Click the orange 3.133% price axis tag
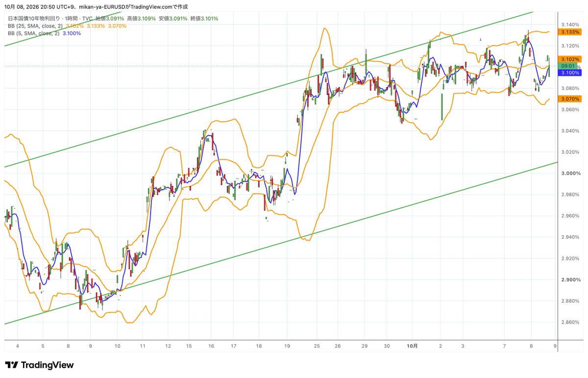 coord(571,32)
